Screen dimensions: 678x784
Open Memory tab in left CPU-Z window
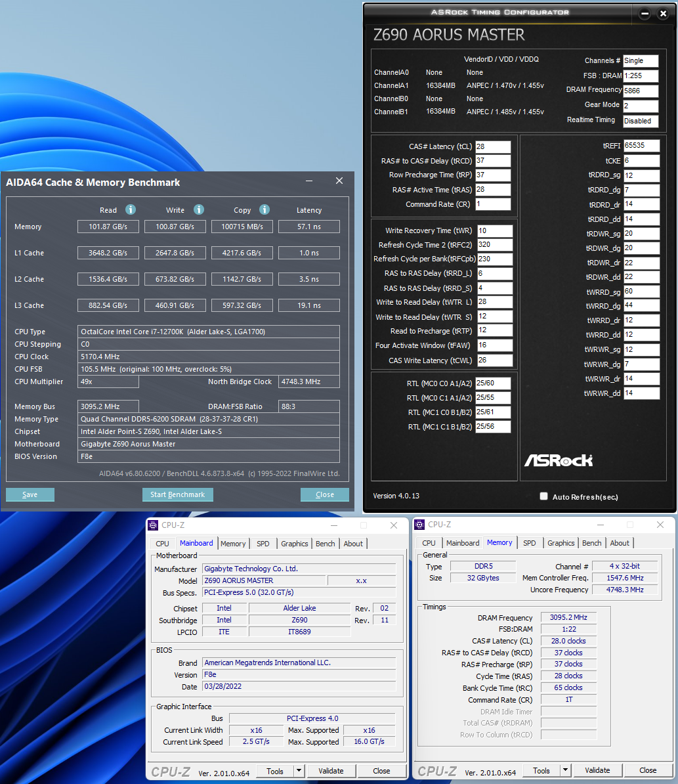[233, 544]
